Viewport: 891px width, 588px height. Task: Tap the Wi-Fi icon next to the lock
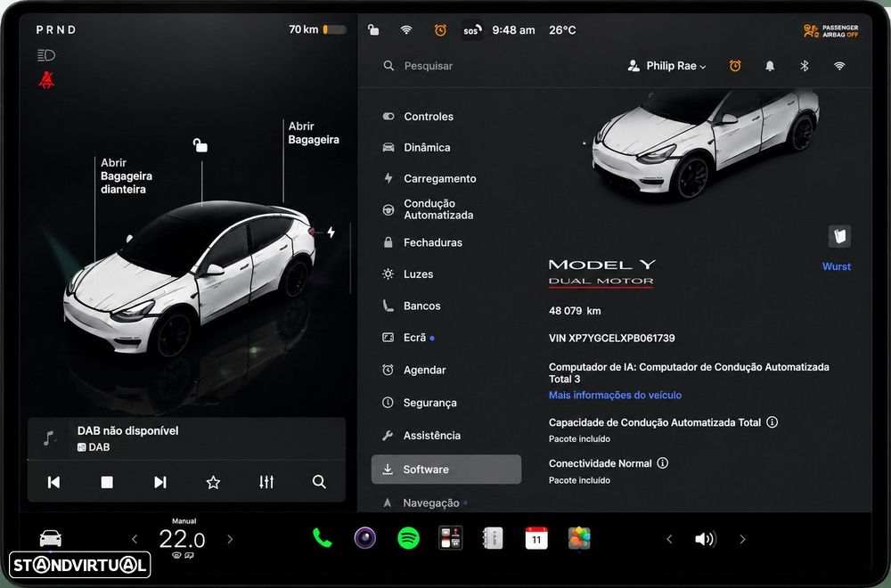click(x=405, y=29)
